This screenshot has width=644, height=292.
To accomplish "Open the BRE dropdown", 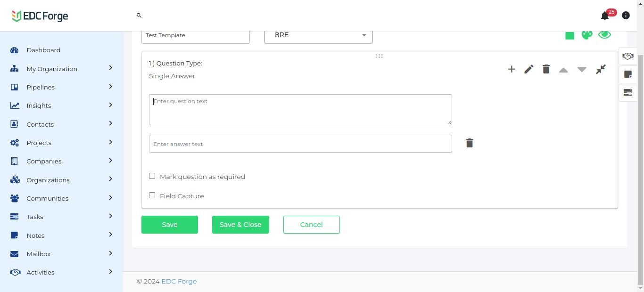I will point(318,35).
